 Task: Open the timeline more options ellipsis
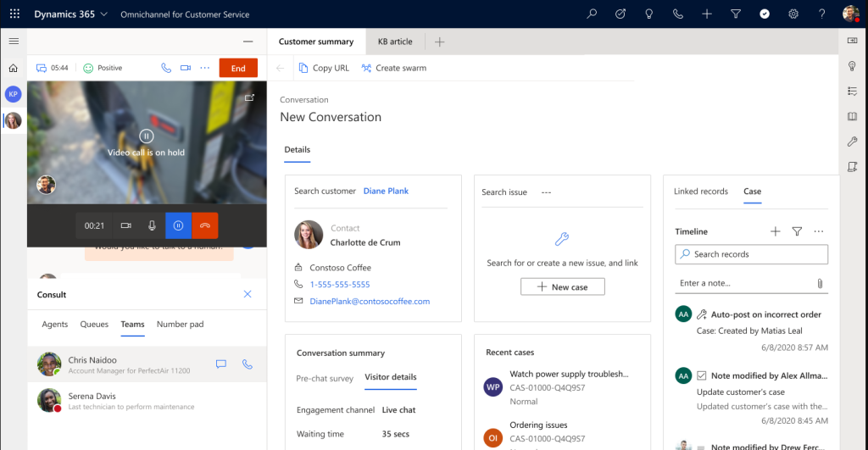[818, 231]
